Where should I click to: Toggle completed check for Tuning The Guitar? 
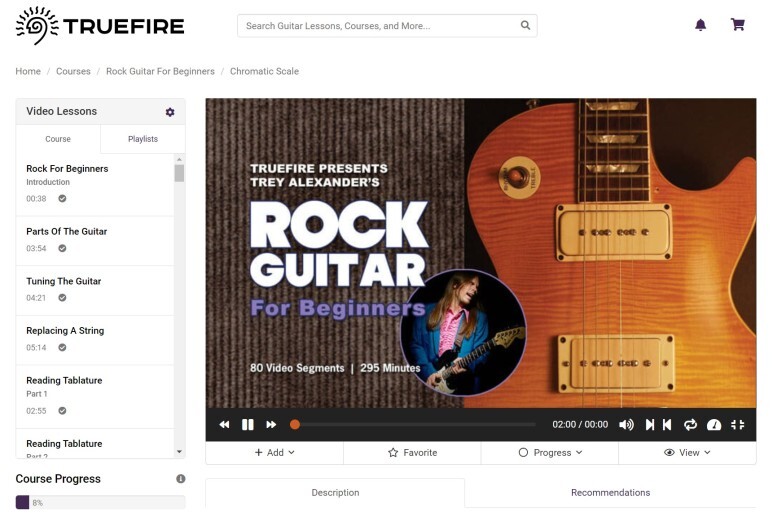(x=62, y=298)
